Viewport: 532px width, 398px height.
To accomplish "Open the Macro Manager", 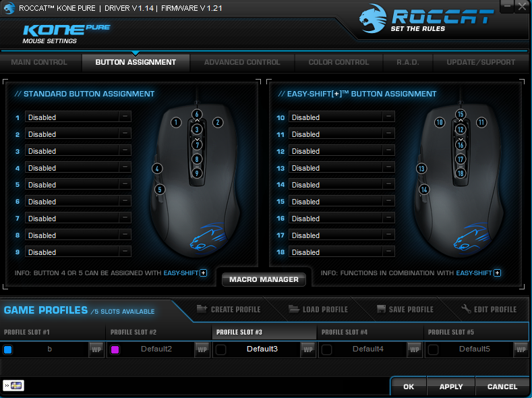I will click(264, 279).
